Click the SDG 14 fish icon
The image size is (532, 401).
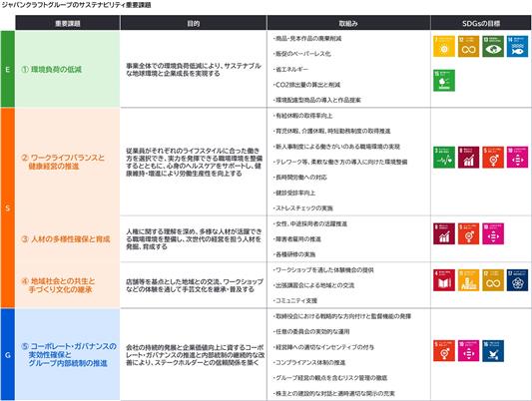[x=517, y=46]
